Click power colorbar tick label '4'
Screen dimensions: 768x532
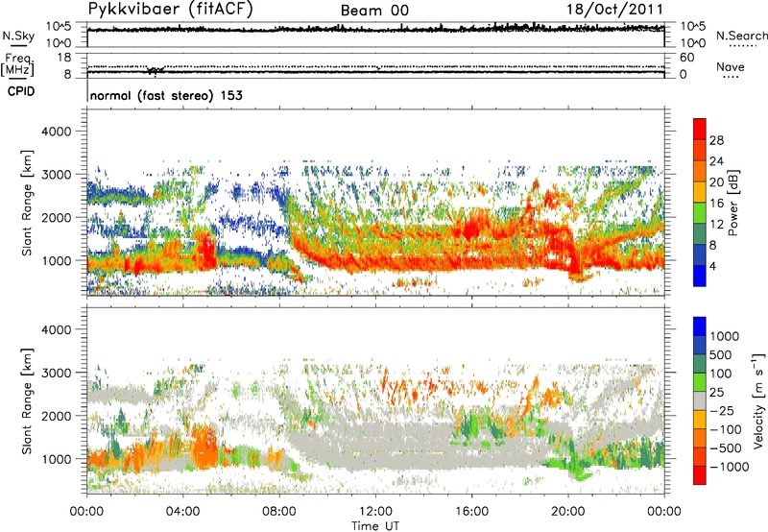click(x=712, y=266)
